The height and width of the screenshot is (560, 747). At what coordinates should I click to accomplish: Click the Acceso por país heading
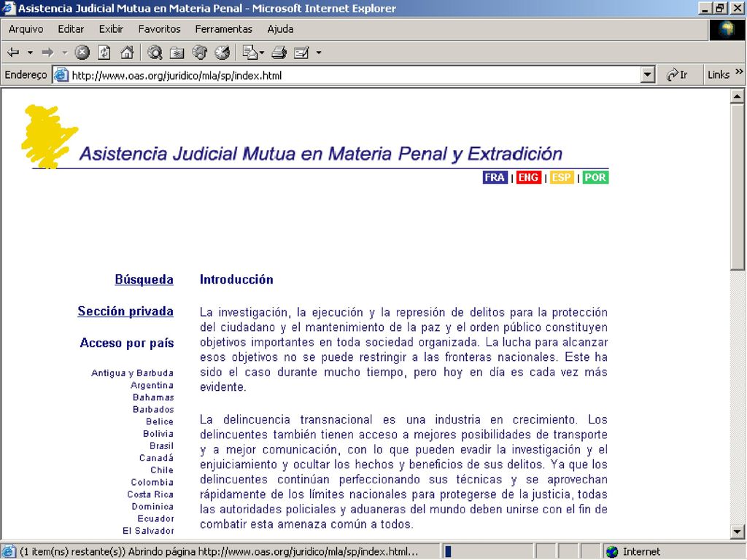pyautogui.click(x=127, y=343)
